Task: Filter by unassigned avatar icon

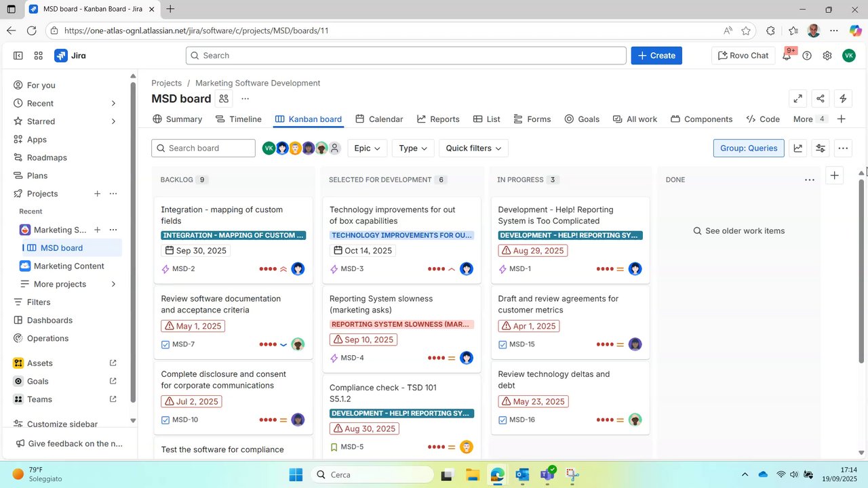Action: click(x=334, y=148)
